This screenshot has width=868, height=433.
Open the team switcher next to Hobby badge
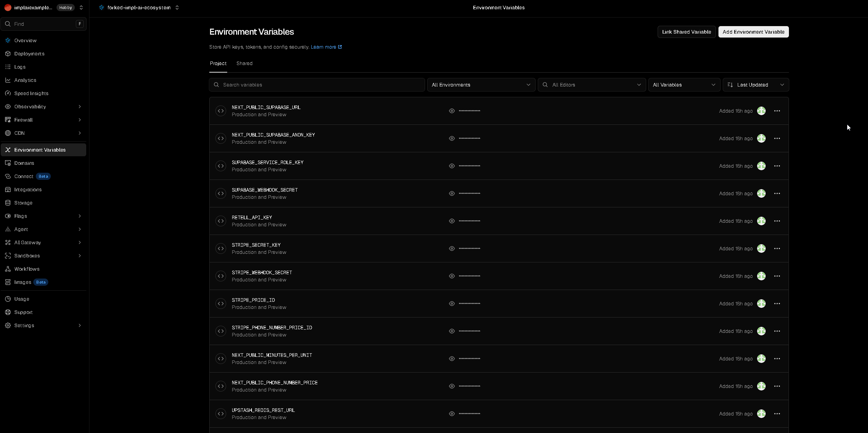(x=81, y=8)
